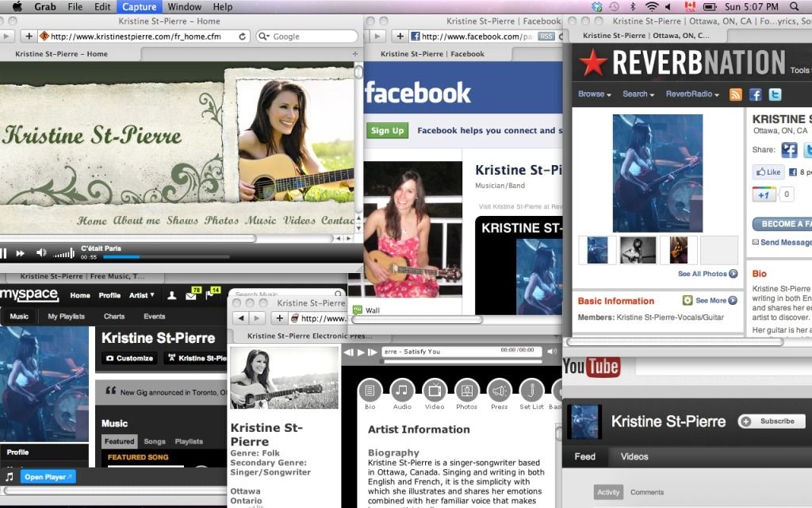Select the Comments tab on YouTube
The height and width of the screenshot is (508, 812).
pos(647,492)
